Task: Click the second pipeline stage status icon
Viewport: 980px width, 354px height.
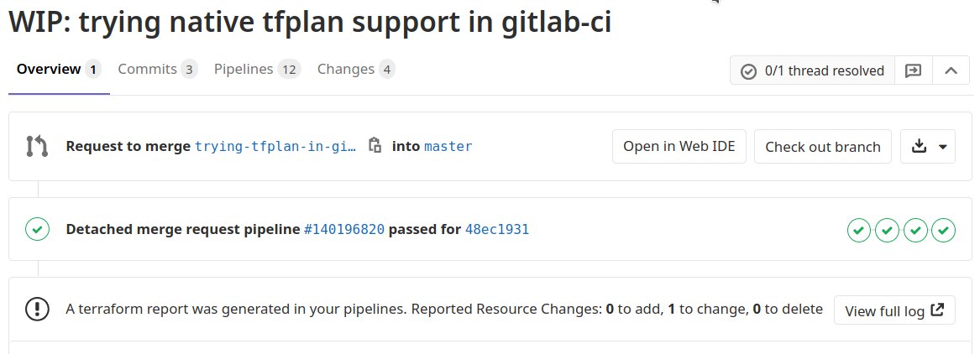Action: [887, 231]
